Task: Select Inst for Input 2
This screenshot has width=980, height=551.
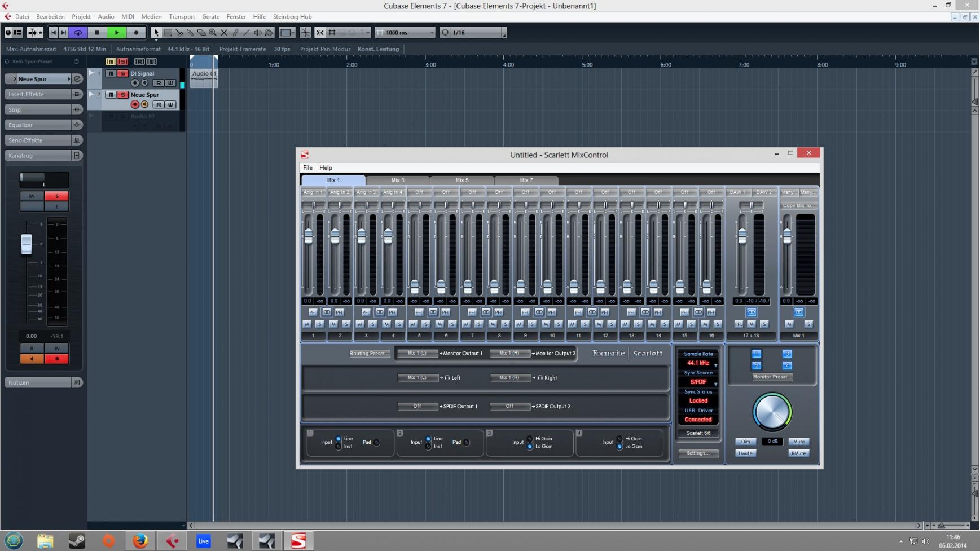Action: tap(428, 447)
